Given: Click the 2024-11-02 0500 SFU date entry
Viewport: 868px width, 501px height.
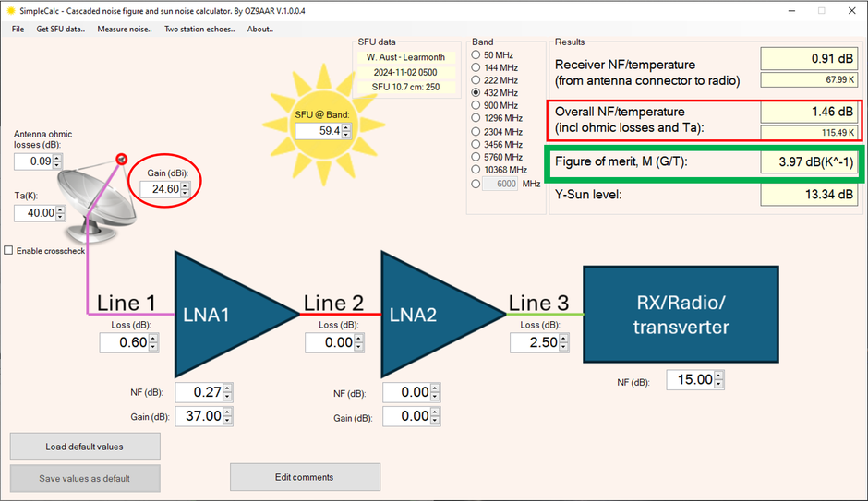Looking at the screenshot, I should pyautogui.click(x=405, y=72).
